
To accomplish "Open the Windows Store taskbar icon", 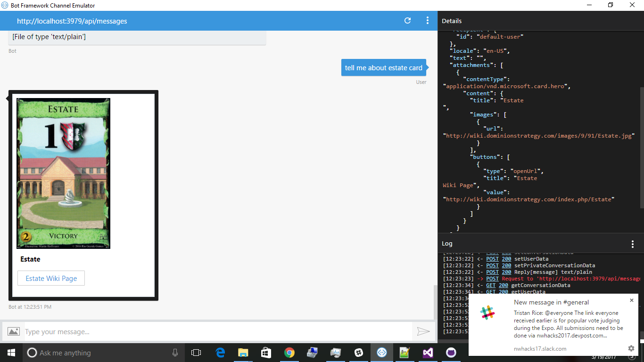I will 266,353.
